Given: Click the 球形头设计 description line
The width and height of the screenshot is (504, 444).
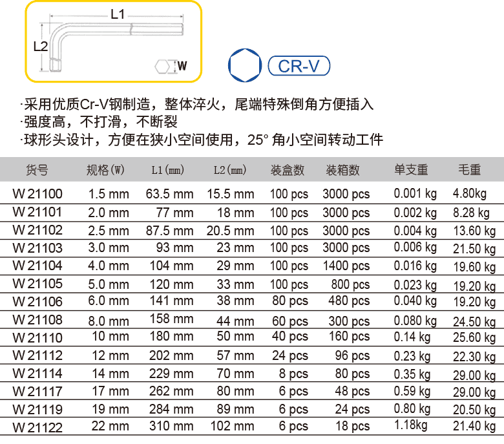Looking at the screenshot, I should tap(202, 140).
